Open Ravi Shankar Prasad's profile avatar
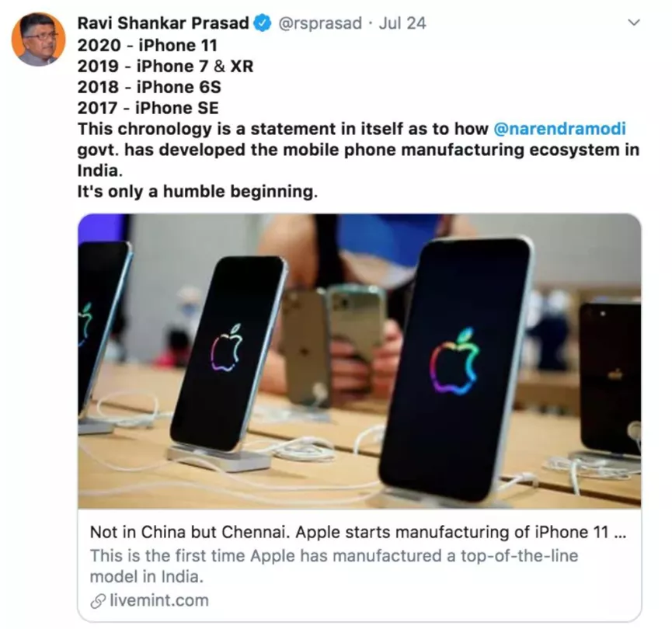 38,39
